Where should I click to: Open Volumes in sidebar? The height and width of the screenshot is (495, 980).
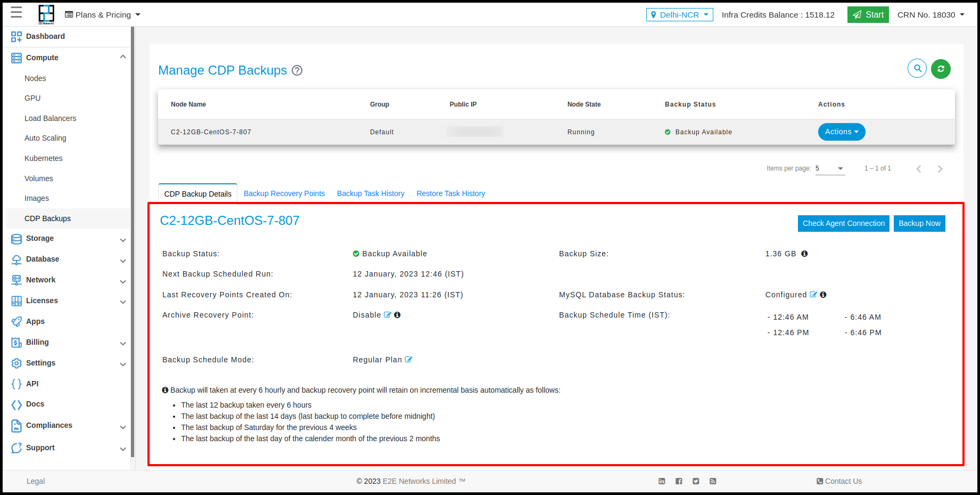pos(39,178)
